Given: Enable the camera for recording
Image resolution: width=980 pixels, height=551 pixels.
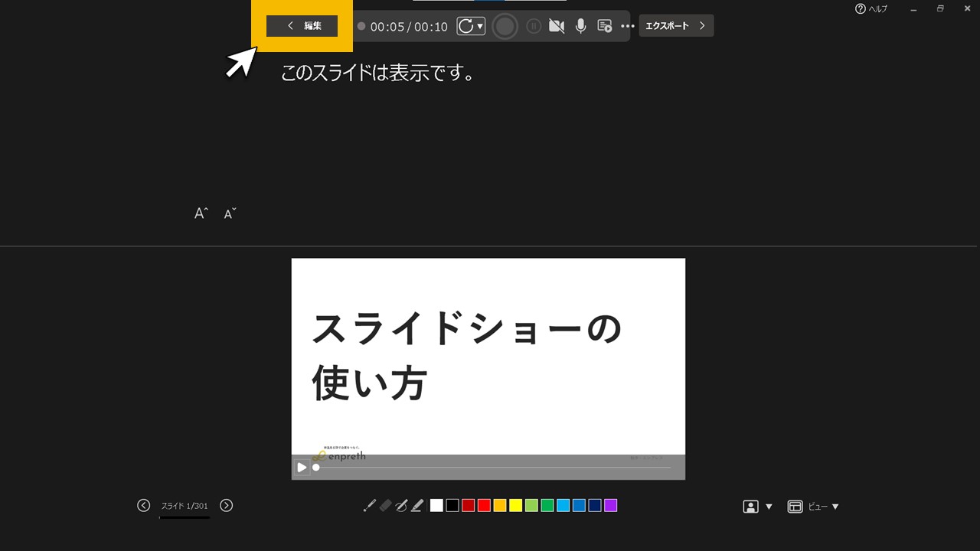Looking at the screenshot, I should point(557,25).
